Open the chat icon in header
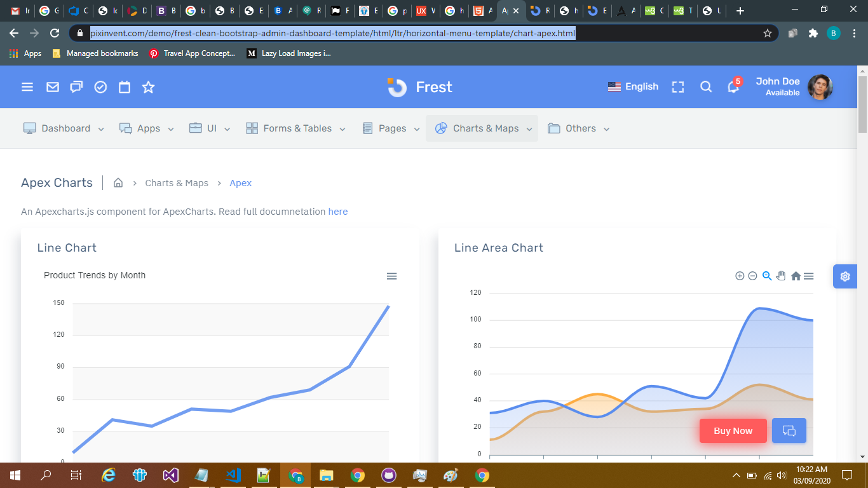The height and width of the screenshot is (488, 868). coord(76,87)
